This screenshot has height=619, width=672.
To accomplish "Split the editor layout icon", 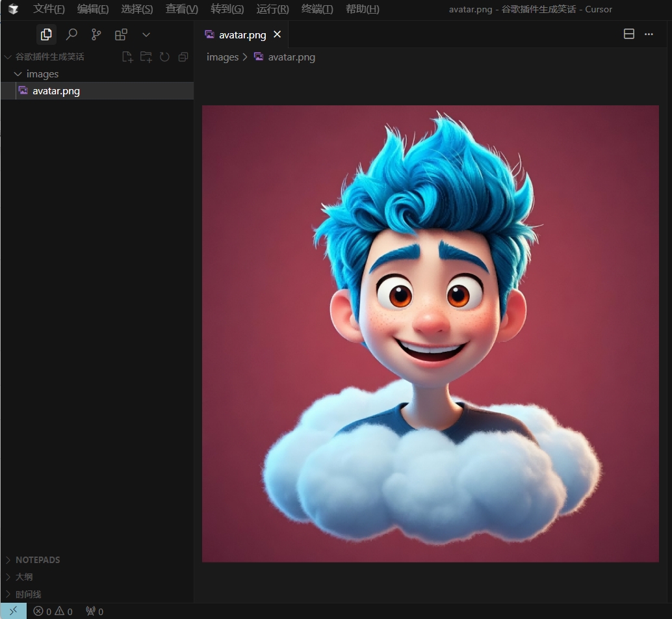I will tap(628, 34).
